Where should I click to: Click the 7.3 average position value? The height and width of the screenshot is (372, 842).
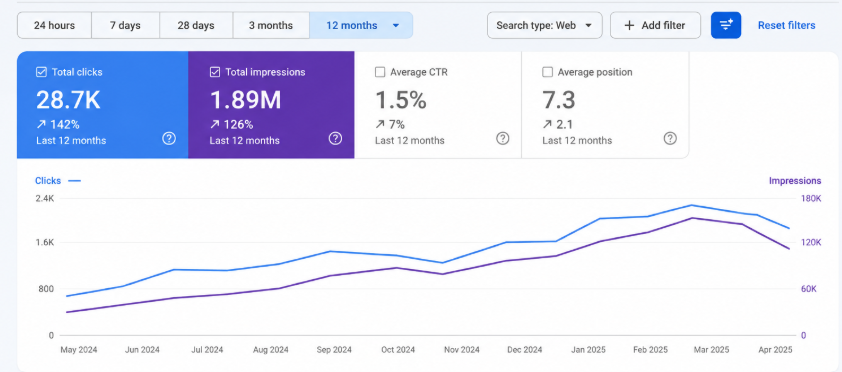(559, 100)
